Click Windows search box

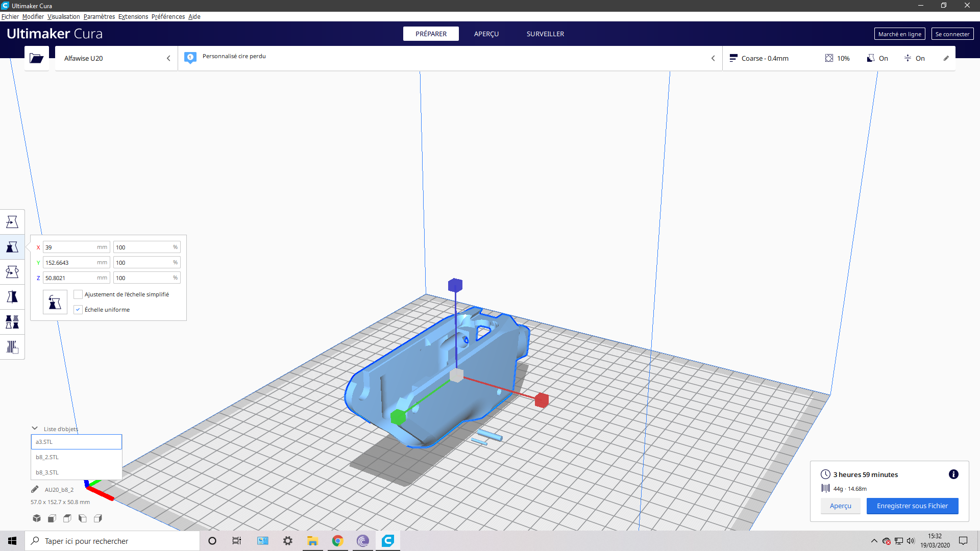[x=112, y=541]
